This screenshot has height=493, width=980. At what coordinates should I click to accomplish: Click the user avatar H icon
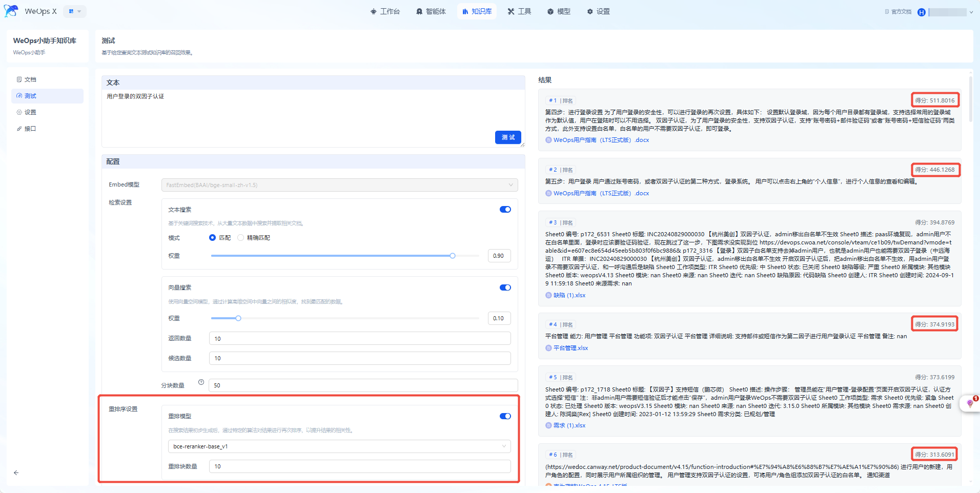[x=922, y=12]
